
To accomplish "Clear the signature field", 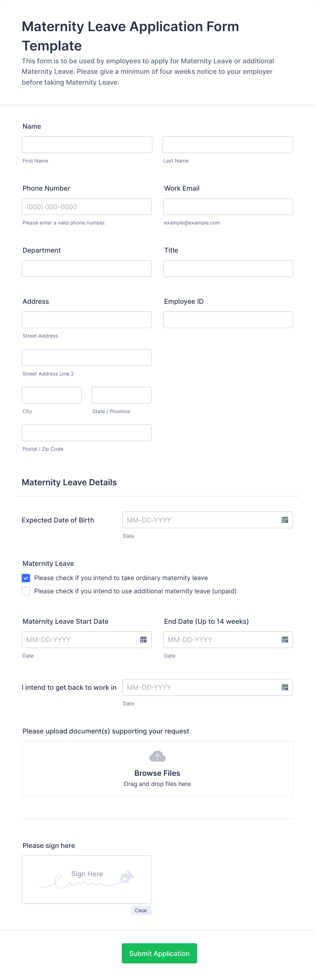I will pyautogui.click(x=141, y=910).
